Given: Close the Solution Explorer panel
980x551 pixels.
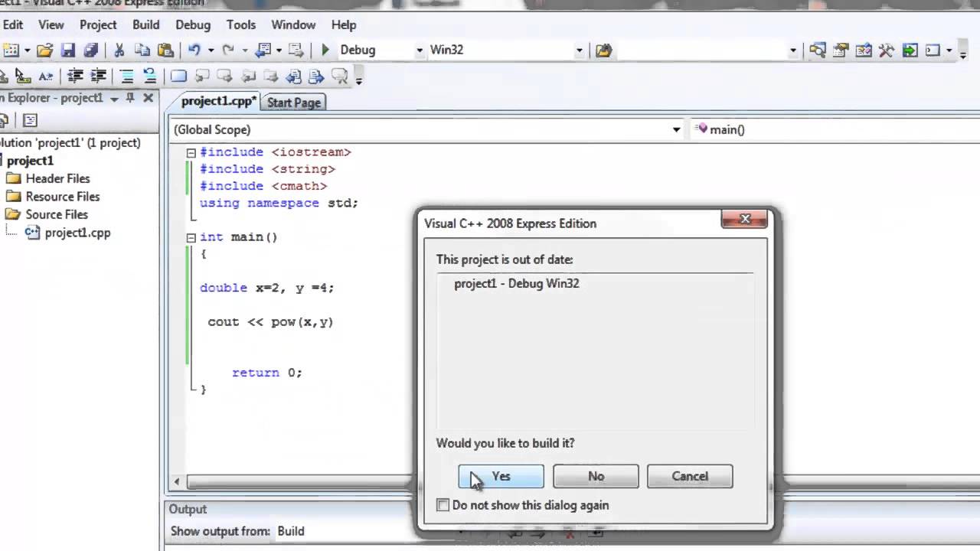Looking at the screenshot, I should [148, 98].
